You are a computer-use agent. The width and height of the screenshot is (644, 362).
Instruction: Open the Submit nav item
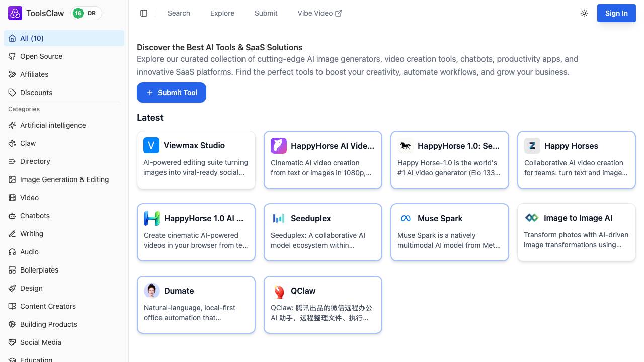pos(266,13)
